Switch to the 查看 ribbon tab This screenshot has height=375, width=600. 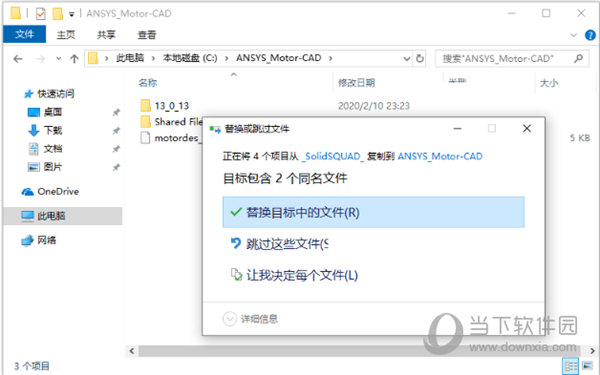[x=147, y=35]
